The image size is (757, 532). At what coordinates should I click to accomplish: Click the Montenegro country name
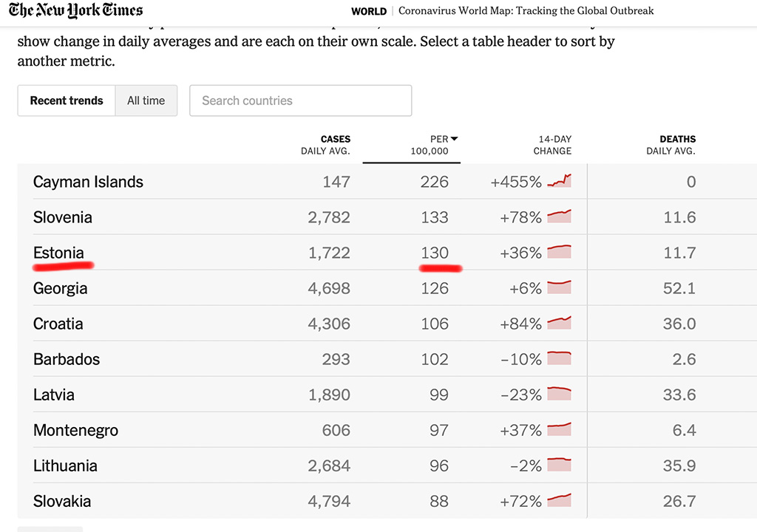click(x=75, y=430)
